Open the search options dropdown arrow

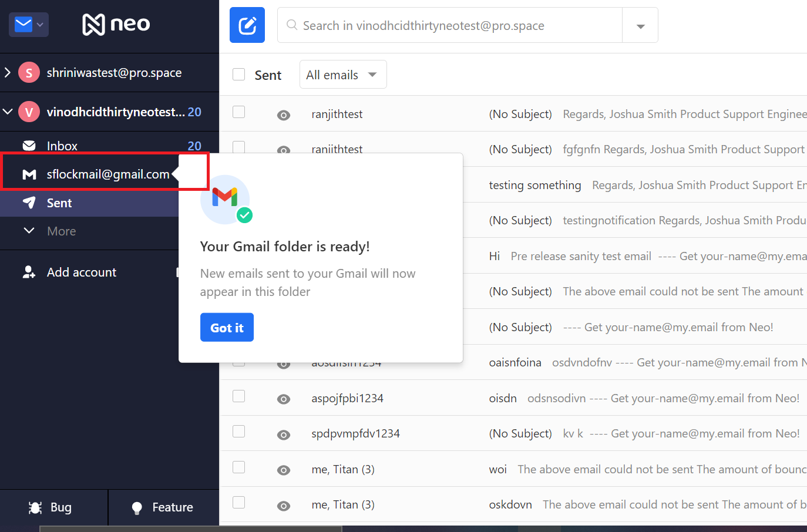[640, 26]
